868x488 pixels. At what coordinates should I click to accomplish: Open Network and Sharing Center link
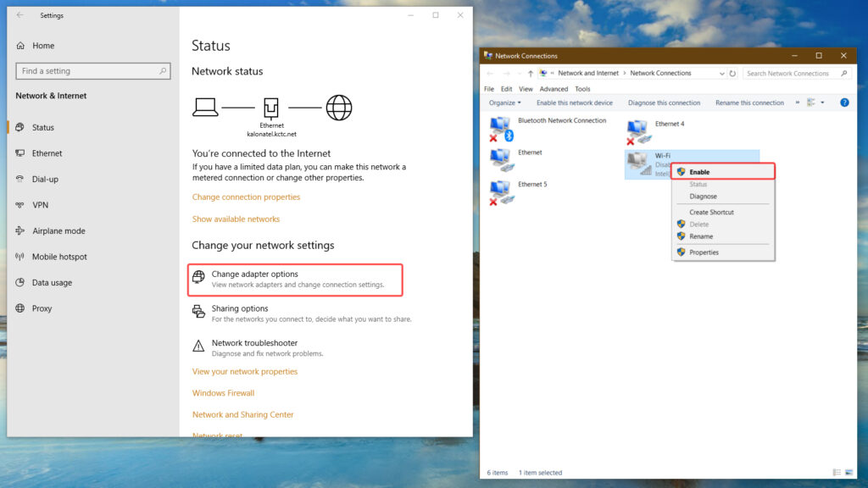[242, 415]
